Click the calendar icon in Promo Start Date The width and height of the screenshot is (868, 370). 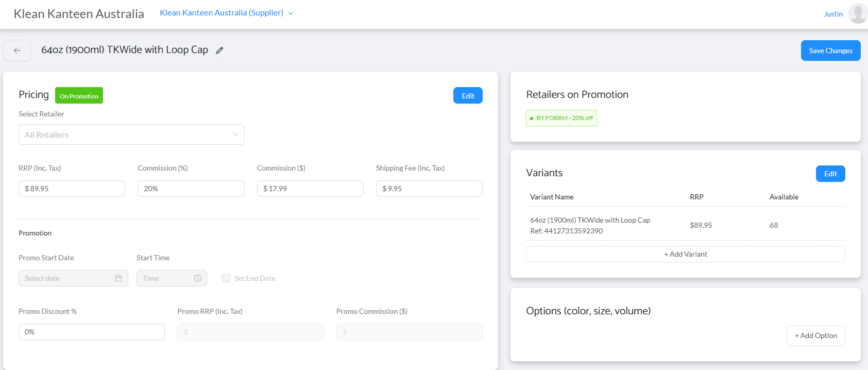click(x=118, y=278)
